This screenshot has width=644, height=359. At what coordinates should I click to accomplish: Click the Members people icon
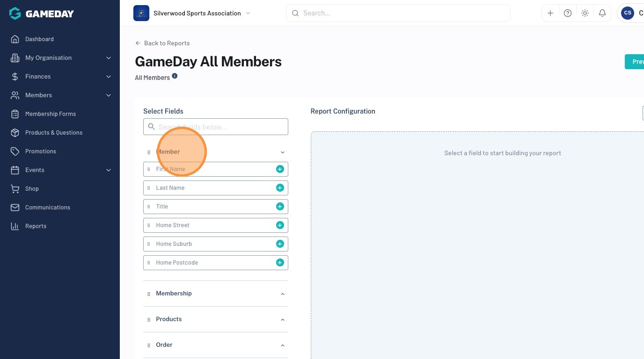[x=15, y=95]
